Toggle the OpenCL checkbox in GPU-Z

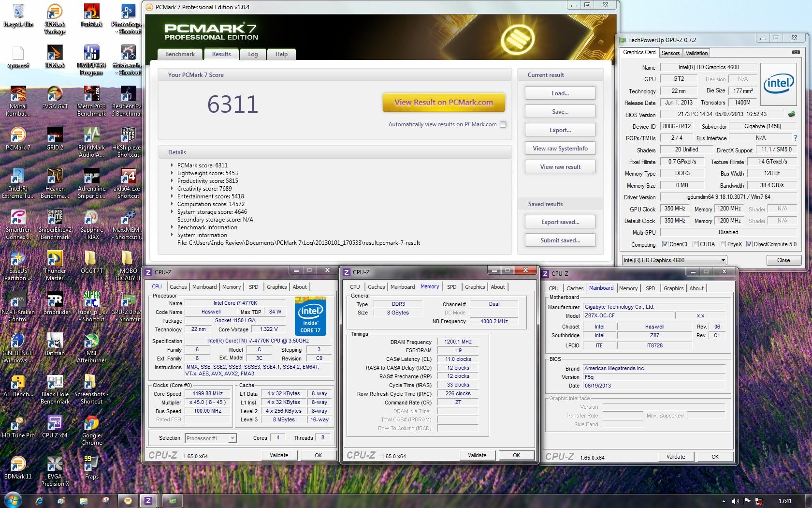665,244
